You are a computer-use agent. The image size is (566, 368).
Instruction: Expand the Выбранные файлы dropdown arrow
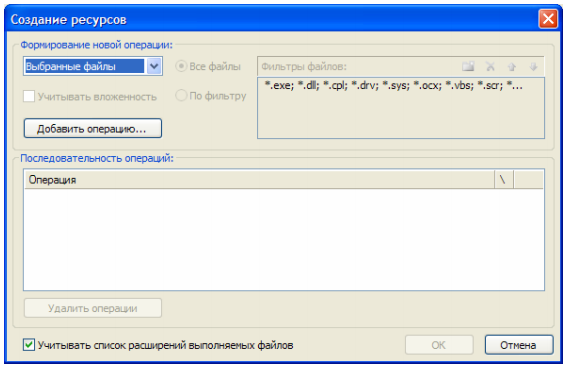(x=154, y=66)
